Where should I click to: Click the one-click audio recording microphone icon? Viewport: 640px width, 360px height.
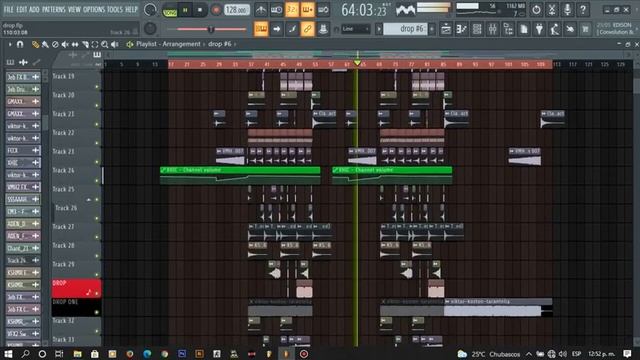click(x=567, y=10)
